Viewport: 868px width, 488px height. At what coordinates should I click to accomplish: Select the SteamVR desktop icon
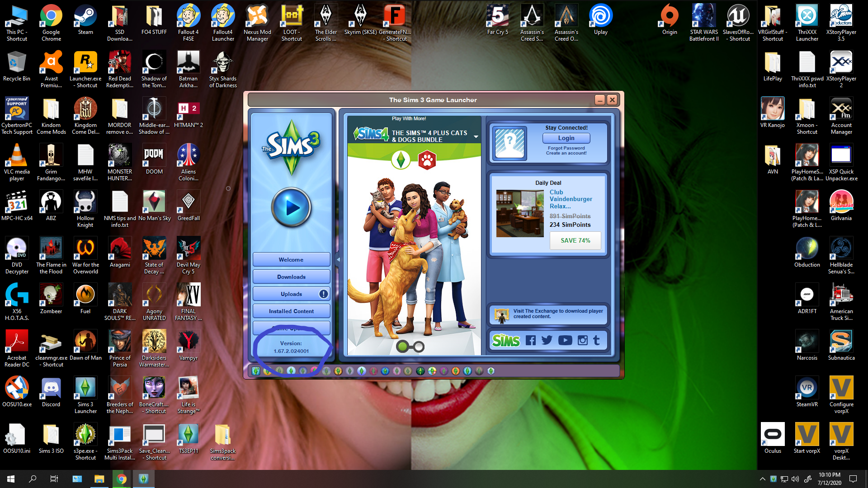(x=807, y=392)
